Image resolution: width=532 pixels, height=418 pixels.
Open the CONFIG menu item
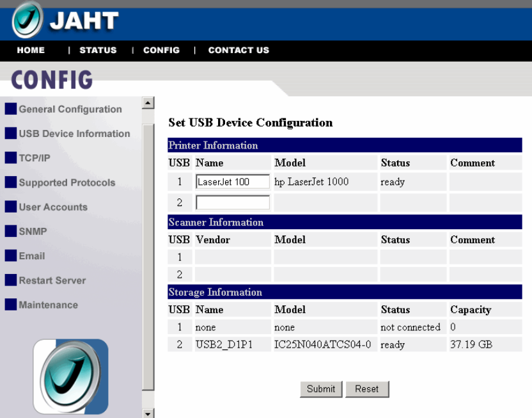[x=161, y=50]
